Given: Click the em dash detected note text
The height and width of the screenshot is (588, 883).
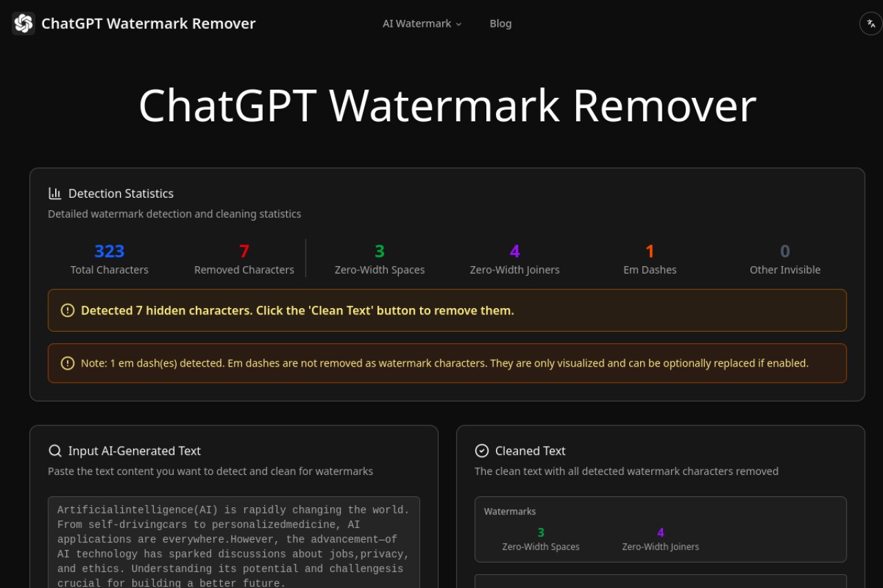Looking at the screenshot, I should coord(444,363).
